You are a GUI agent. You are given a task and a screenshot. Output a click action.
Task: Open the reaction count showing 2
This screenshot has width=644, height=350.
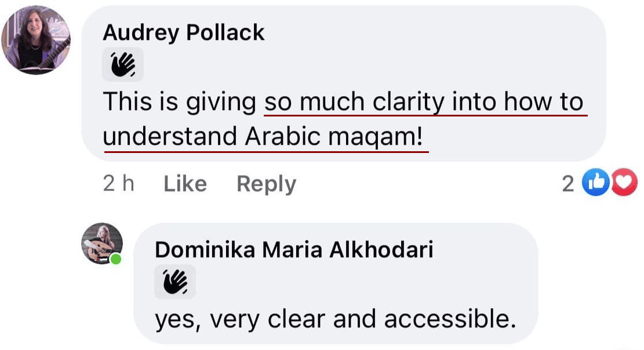(568, 184)
